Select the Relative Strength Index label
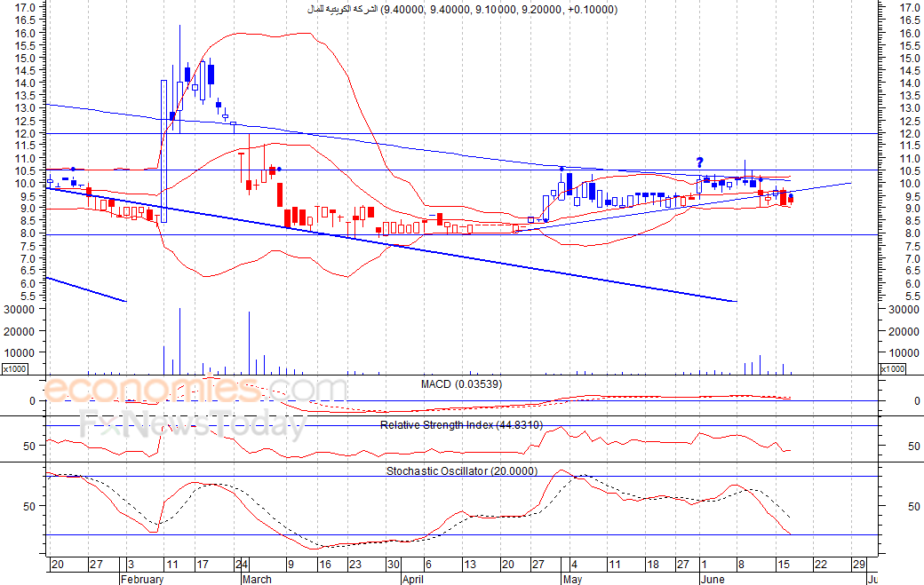924x585 pixels. (460, 425)
